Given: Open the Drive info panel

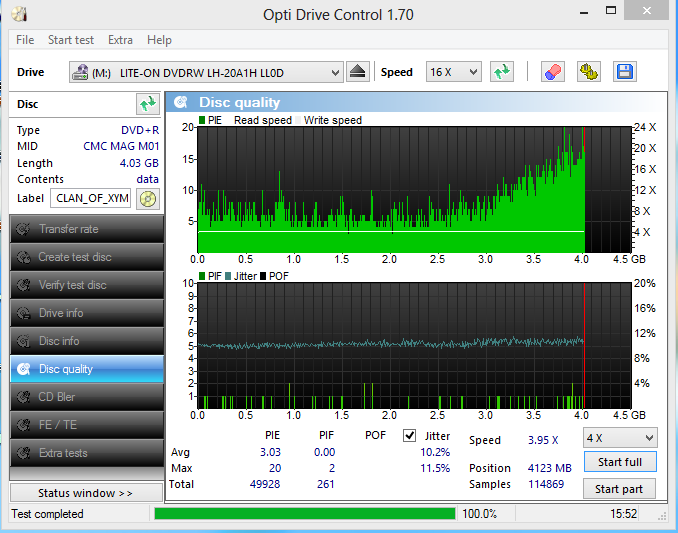Looking at the screenshot, I should coord(86,313).
